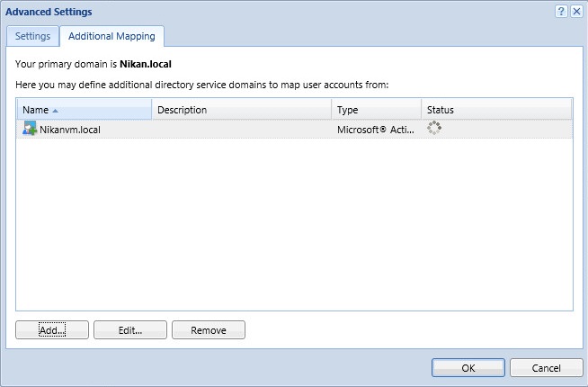588x387 pixels.
Task: Click the Microsoft Active Directory type cell
Action: pyautogui.click(x=375, y=130)
